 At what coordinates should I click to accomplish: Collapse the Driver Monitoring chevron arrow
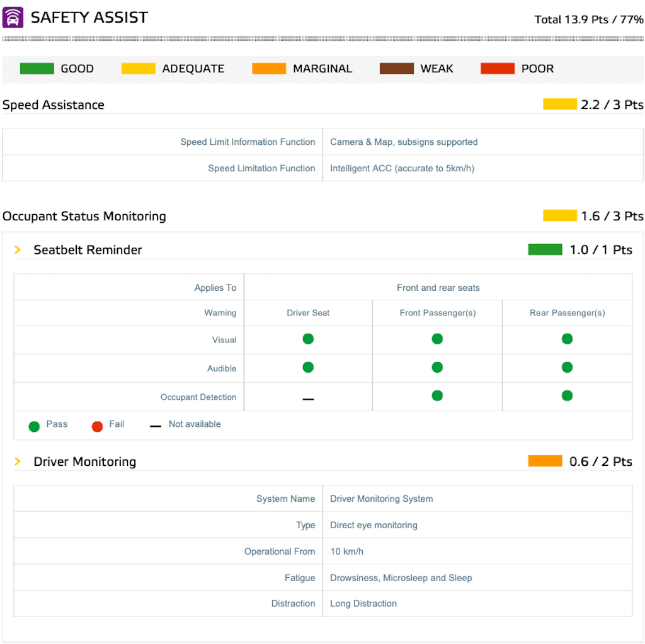(x=18, y=461)
